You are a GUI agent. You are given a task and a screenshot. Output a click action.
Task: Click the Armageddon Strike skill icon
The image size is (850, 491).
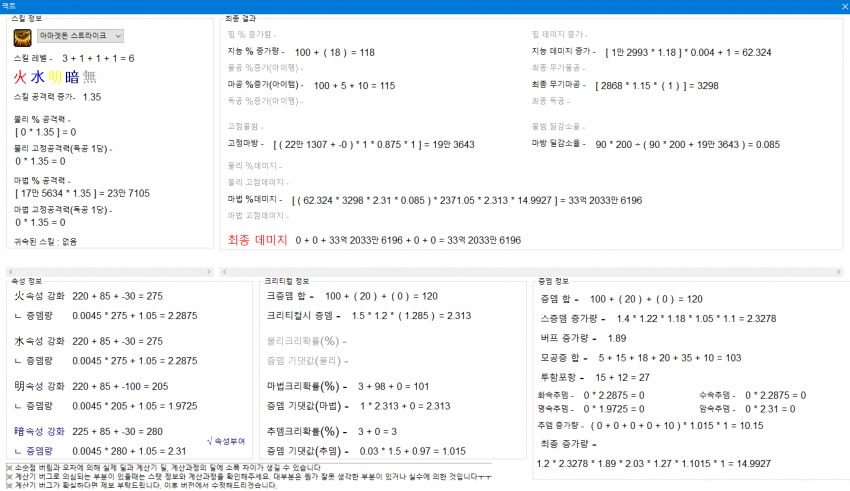[x=21, y=37]
